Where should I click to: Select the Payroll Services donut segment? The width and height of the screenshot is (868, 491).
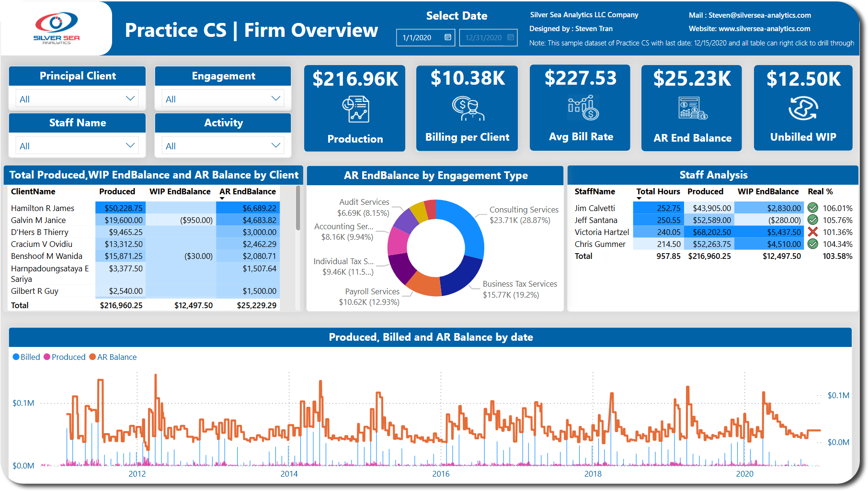424,285
